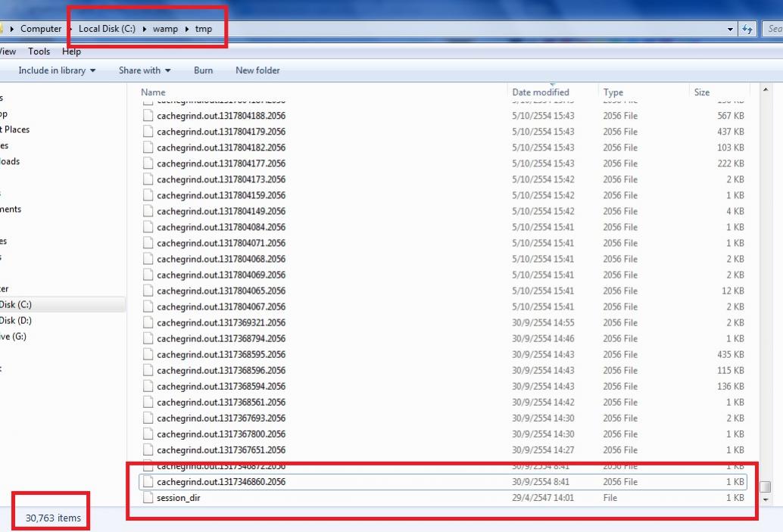The width and height of the screenshot is (783, 532).
Task: Click file icon of cachegrind.out.1317368596.2056
Action: coord(148,371)
